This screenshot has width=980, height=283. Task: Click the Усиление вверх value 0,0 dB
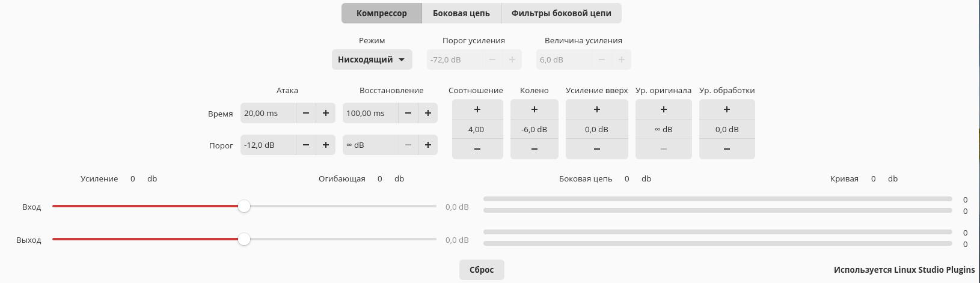pos(597,129)
